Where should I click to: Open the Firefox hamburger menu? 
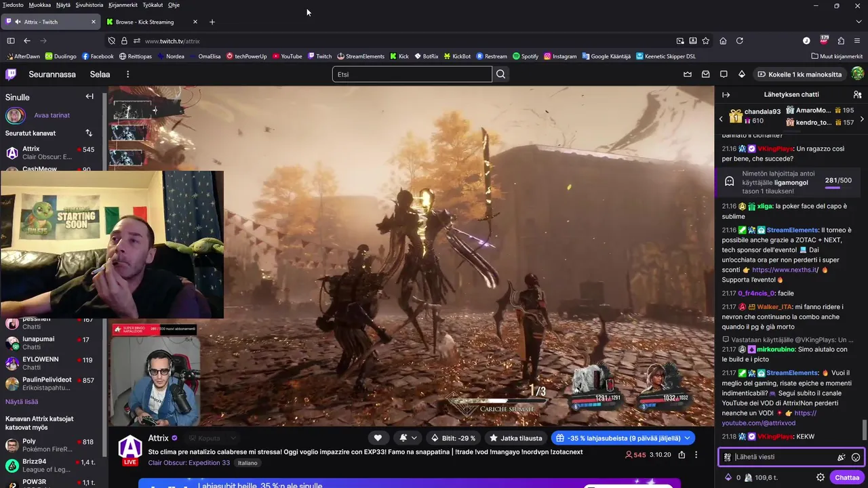click(x=858, y=41)
